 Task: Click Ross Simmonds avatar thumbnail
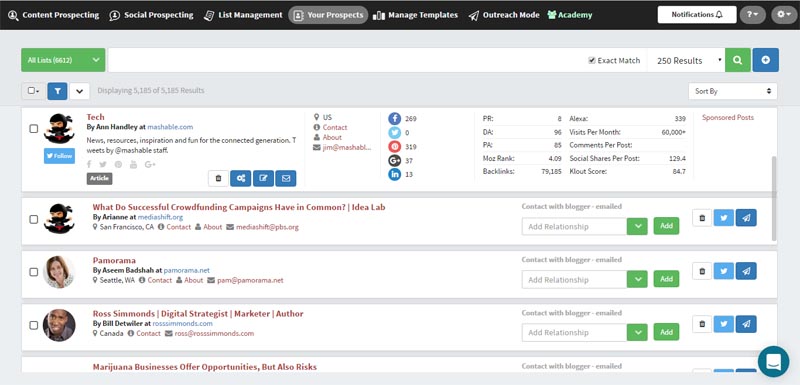pyautogui.click(x=59, y=325)
